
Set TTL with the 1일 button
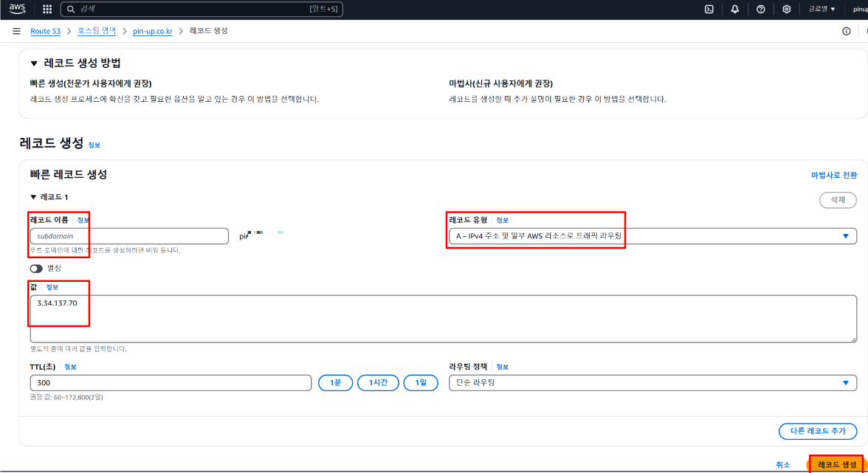pyautogui.click(x=421, y=383)
